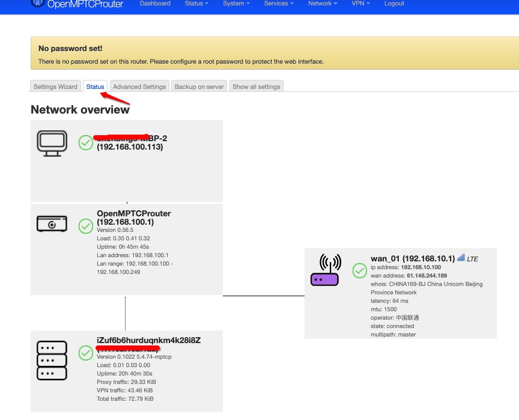Click 'mtu: 1500' text

[x=384, y=309]
